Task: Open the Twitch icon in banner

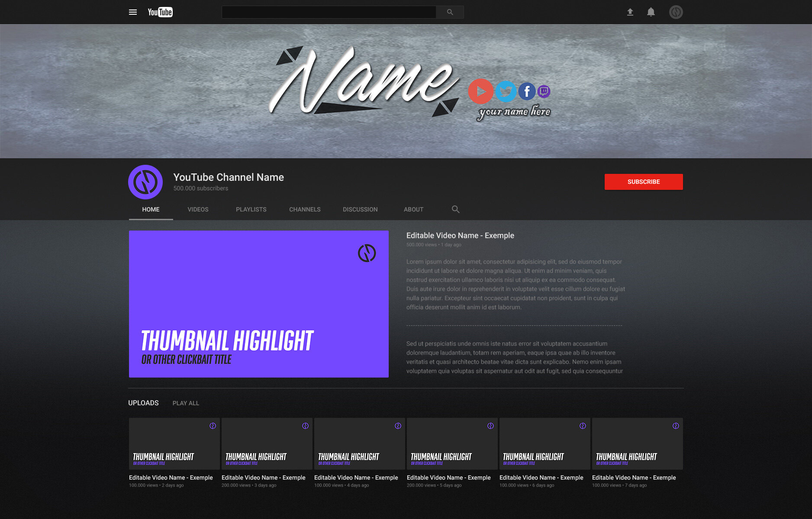Action: 544,91
